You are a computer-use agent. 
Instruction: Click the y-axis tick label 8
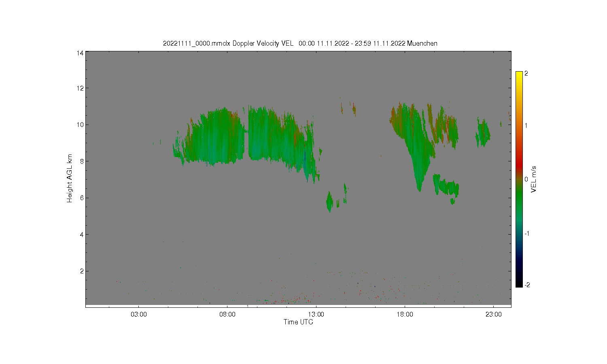[x=82, y=161]
